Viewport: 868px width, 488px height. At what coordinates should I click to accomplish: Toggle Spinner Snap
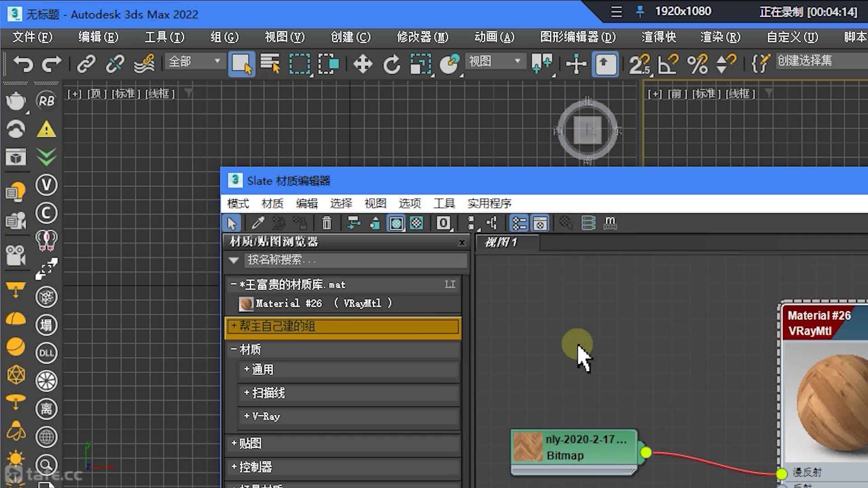click(726, 64)
